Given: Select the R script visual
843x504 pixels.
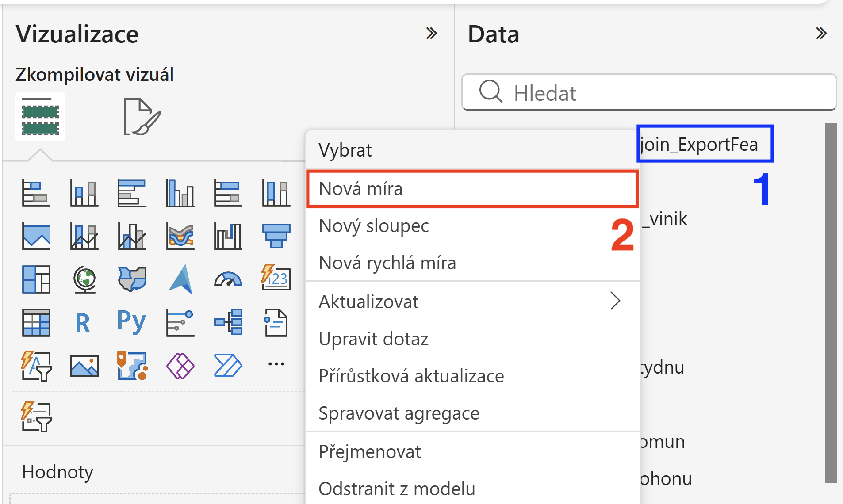Looking at the screenshot, I should point(83,323).
